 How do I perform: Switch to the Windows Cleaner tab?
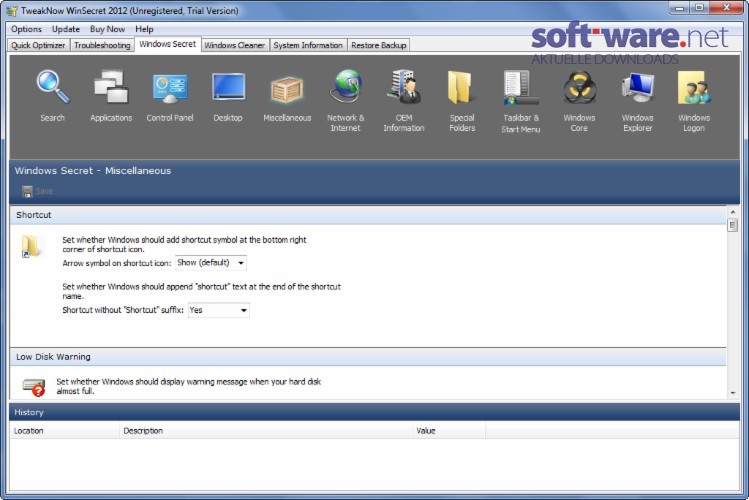coord(235,45)
